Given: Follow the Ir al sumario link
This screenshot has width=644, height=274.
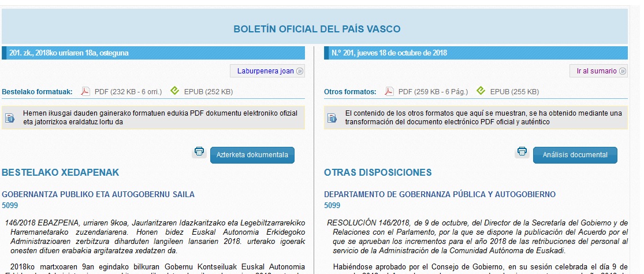Looking at the screenshot, I should coord(597,71).
